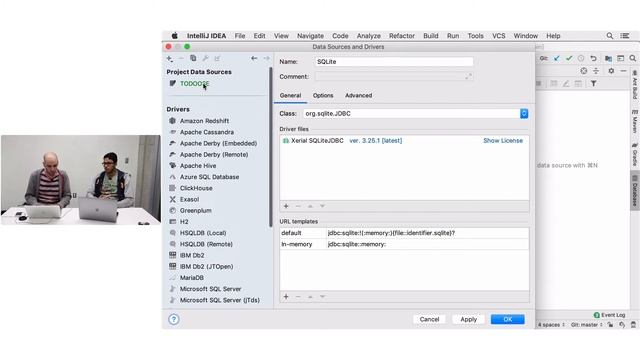The image size is (640, 360).
Task: Click the Name field containing SQLite
Action: [394, 62]
